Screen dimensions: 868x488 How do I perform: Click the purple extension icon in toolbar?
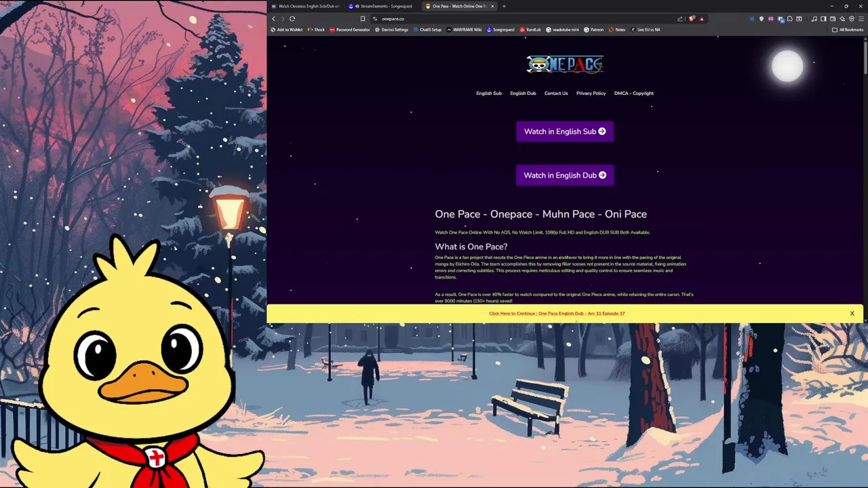(x=771, y=19)
